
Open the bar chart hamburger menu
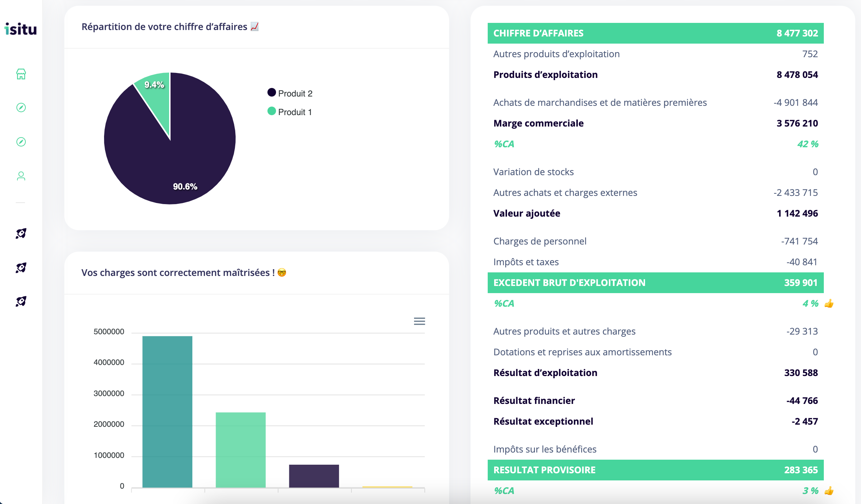[x=419, y=321]
